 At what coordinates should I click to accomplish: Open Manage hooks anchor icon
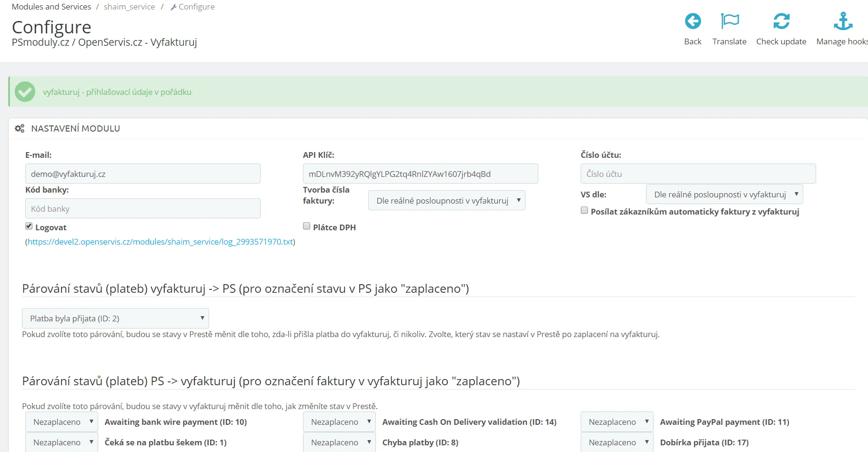[x=842, y=21]
